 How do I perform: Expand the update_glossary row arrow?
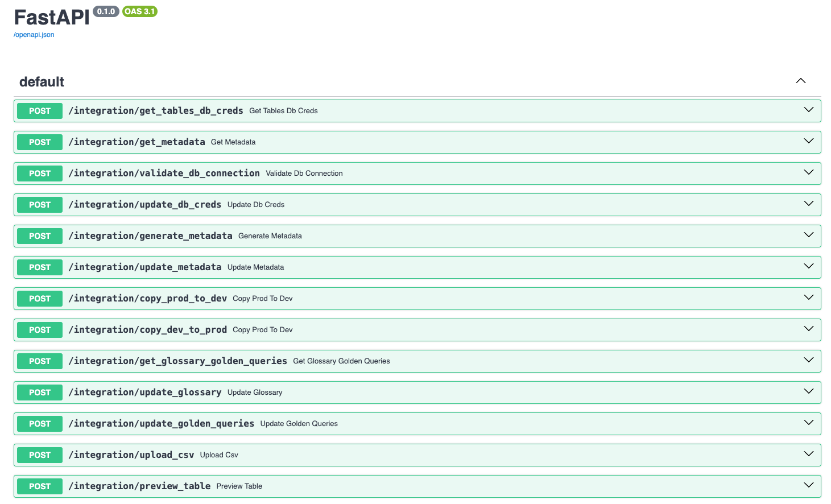point(808,391)
